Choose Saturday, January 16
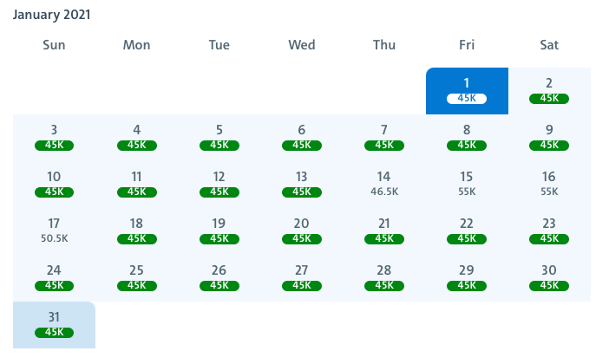609x364 pixels. click(x=548, y=184)
